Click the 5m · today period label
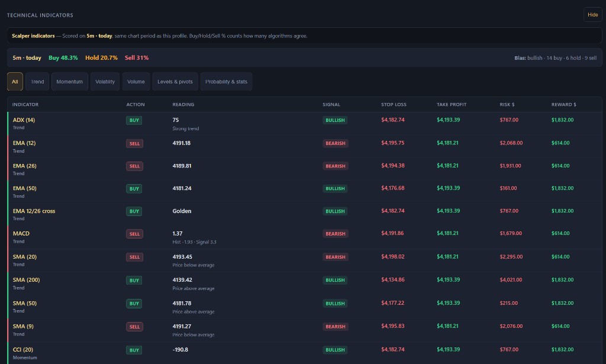 pyautogui.click(x=27, y=57)
